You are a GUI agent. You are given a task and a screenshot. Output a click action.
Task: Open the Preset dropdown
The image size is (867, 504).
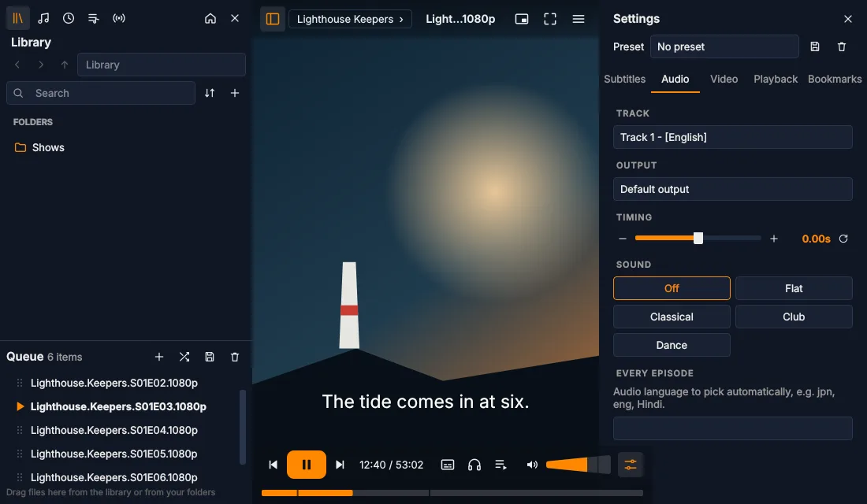(724, 47)
